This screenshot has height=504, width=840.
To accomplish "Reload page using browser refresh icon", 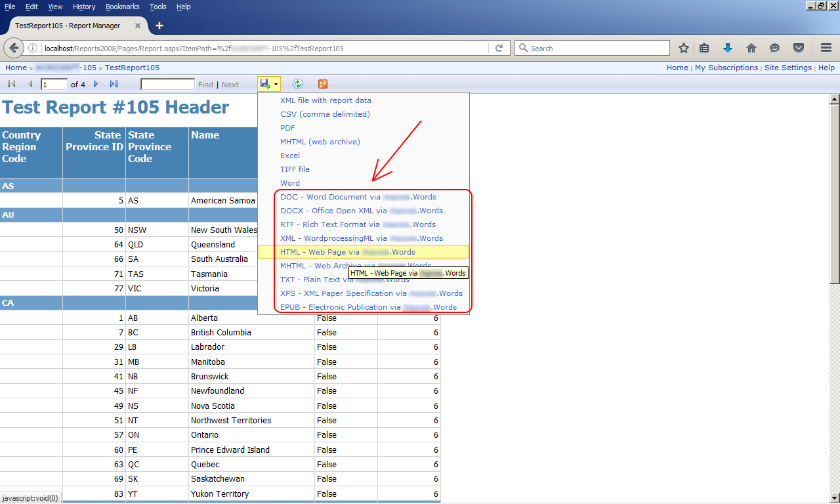I will click(499, 48).
